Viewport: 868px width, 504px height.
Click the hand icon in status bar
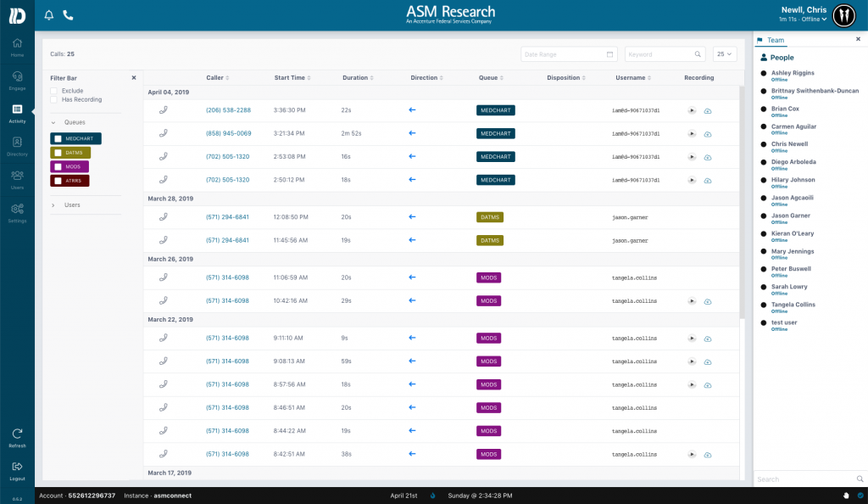tap(846, 496)
